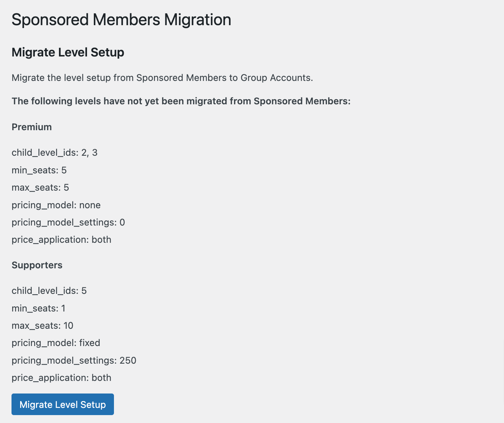Image resolution: width=504 pixels, height=423 pixels.
Task: Select max_seats value 10 for Supporters
Action: (42, 325)
